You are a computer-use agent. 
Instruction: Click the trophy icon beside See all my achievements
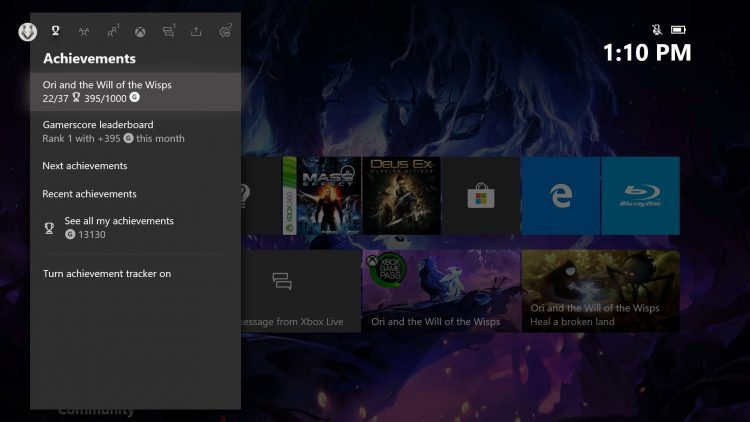coord(49,228)
